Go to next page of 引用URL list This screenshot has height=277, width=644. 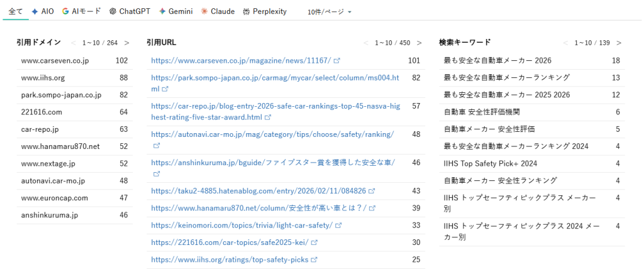(419, 43)
